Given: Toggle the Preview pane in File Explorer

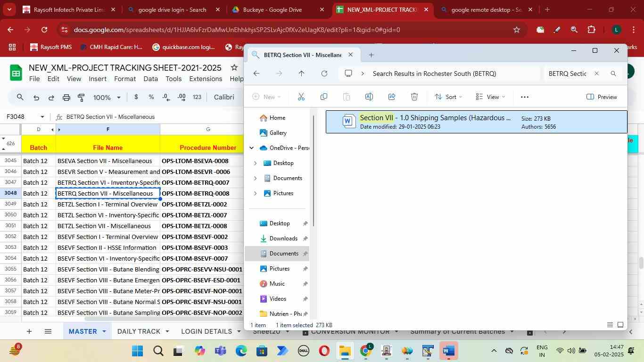Looking at the screenshot, I should click(602, 97).
